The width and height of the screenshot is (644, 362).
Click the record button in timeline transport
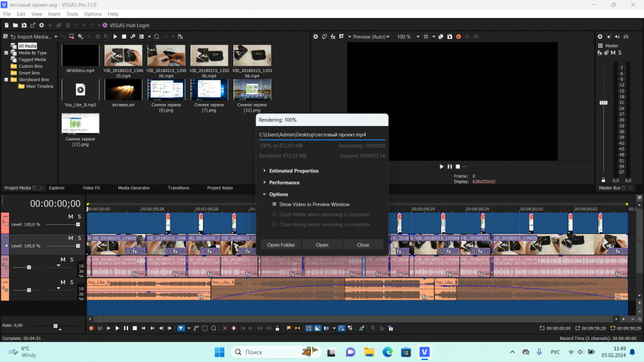click(91, 328)
